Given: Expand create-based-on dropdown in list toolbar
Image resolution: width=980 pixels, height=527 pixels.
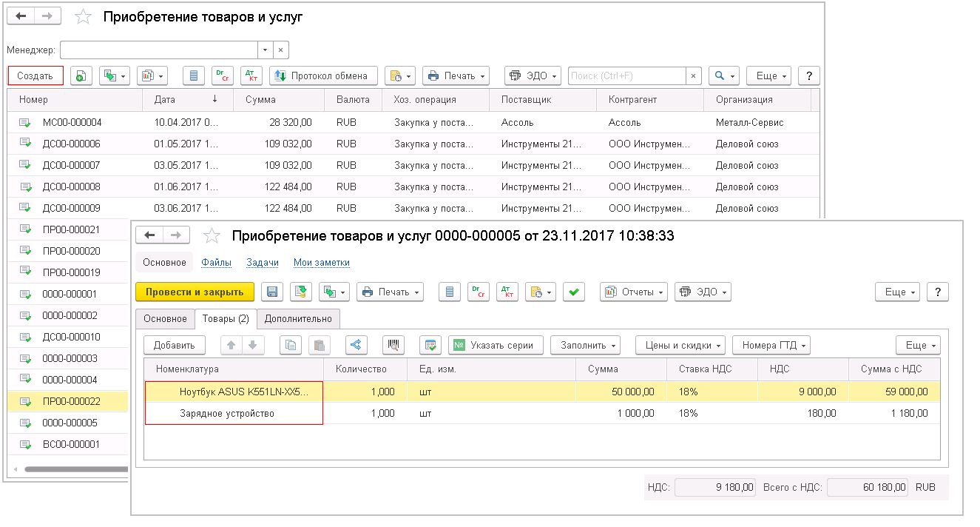Looking at the screenshot, I should 114,75.
